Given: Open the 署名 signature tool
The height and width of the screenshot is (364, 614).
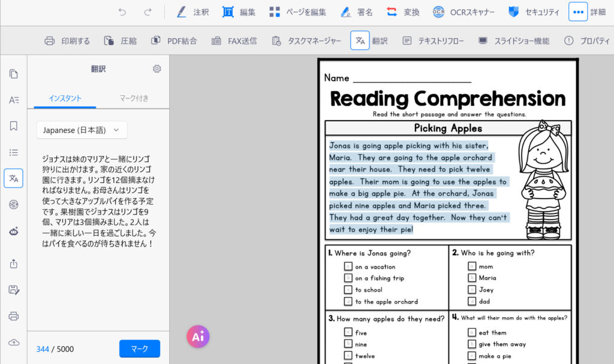Looking at the screenshot, I should coord(356,12).
